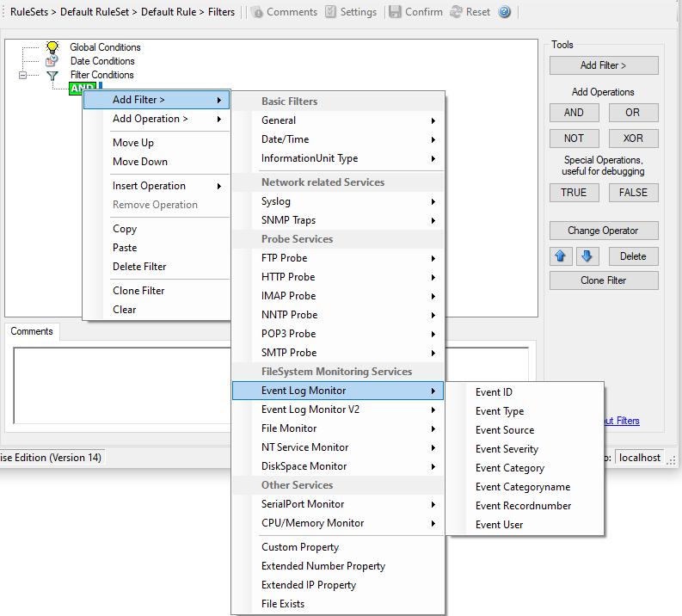Click the Comments toolbar icon
This screenshot has height=616, width=682.
(257, 12)
